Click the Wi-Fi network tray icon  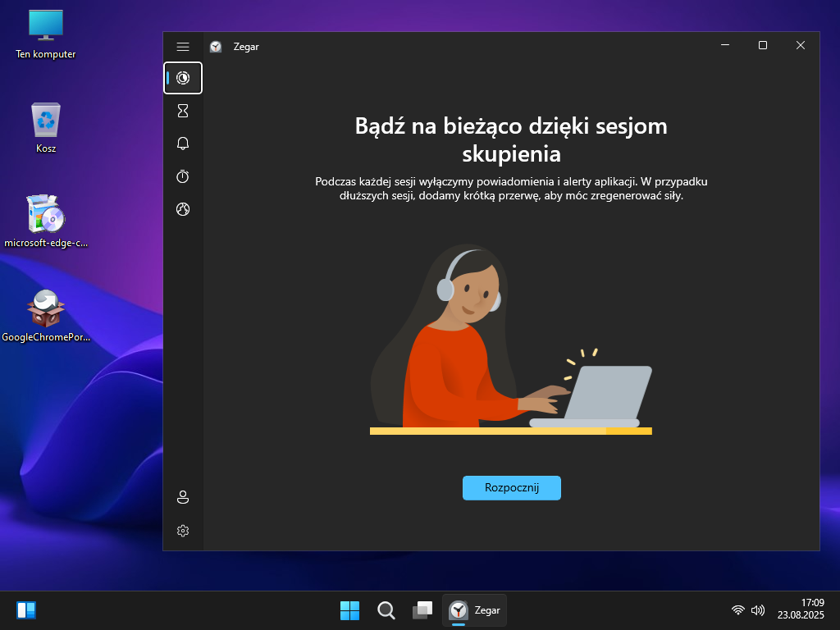coord(738,610)
